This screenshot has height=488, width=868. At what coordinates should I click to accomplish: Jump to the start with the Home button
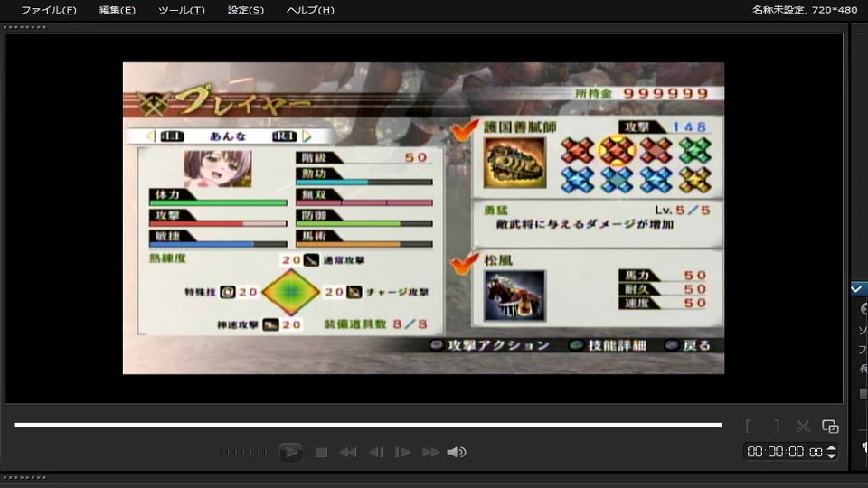tap(347, 453)
